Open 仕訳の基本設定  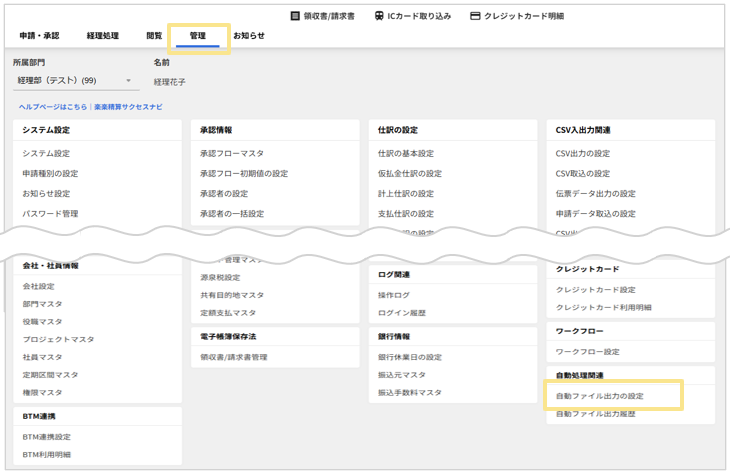[x=406, y=154]
